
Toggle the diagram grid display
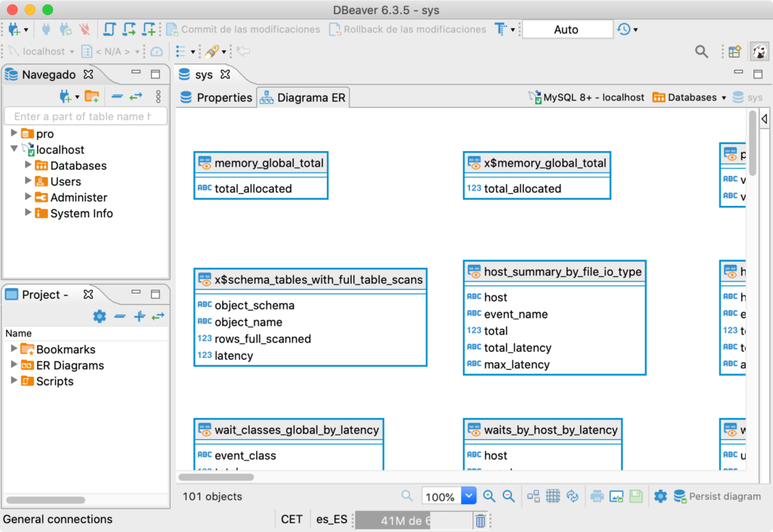(553, 496)
